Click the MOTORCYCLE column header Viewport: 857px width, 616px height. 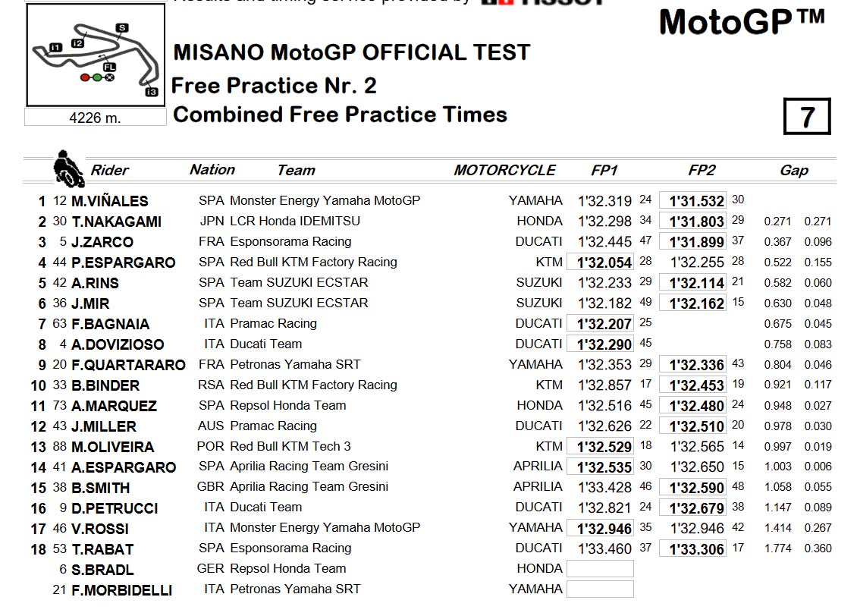click(x=504, y=170)
